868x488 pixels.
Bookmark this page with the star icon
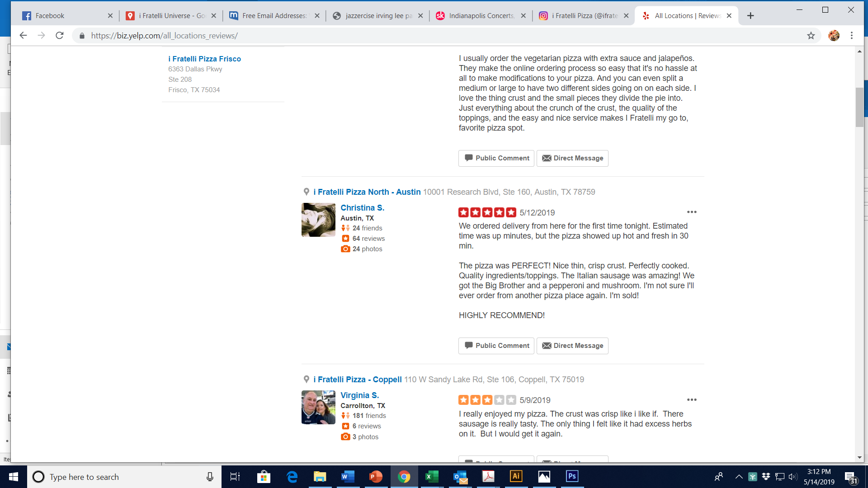pos(811,35)
